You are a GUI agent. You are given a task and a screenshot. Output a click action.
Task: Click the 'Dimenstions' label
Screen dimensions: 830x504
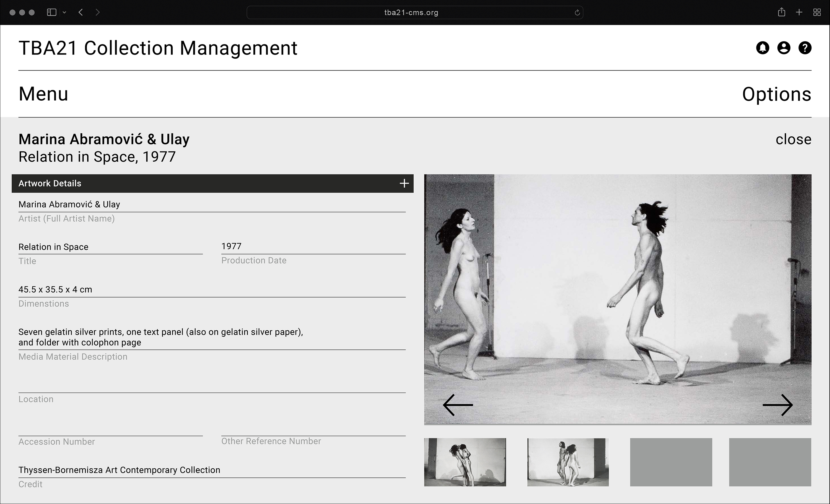[44, 304]
